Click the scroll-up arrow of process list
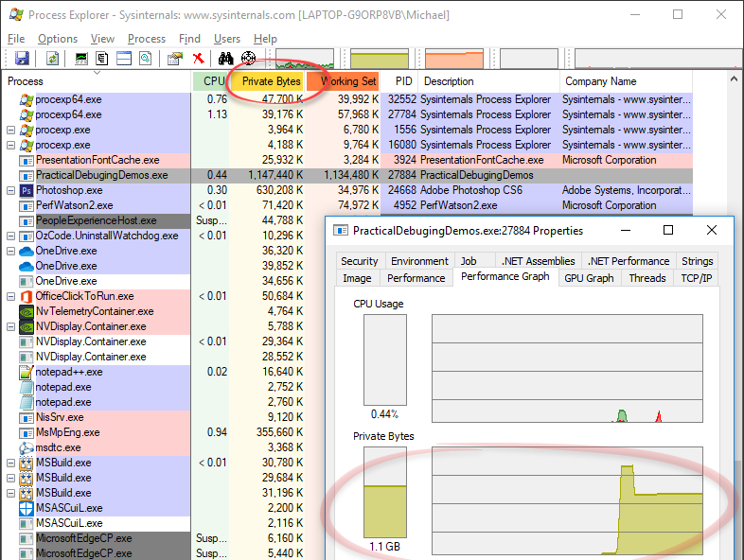744x560 pixels. click(x=734, y=79)
